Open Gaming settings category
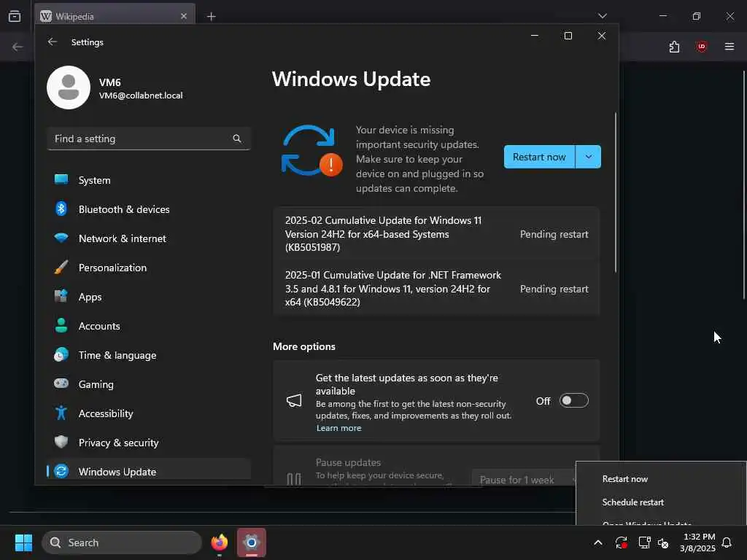The height and width of the screenshot is (560, 747). [149, 384]
